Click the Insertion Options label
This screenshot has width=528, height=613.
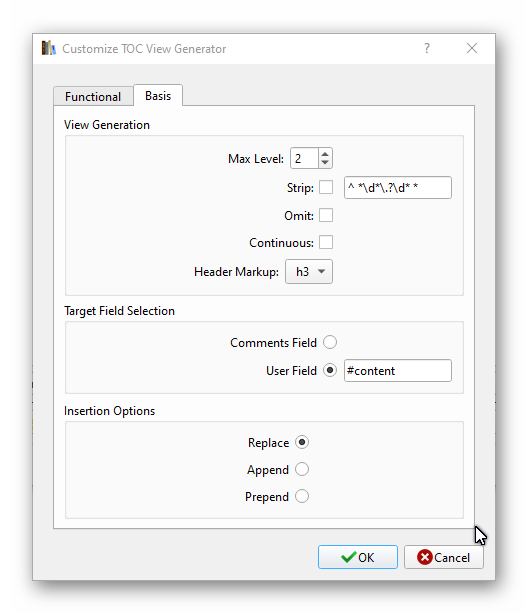[x=109, y=411]
